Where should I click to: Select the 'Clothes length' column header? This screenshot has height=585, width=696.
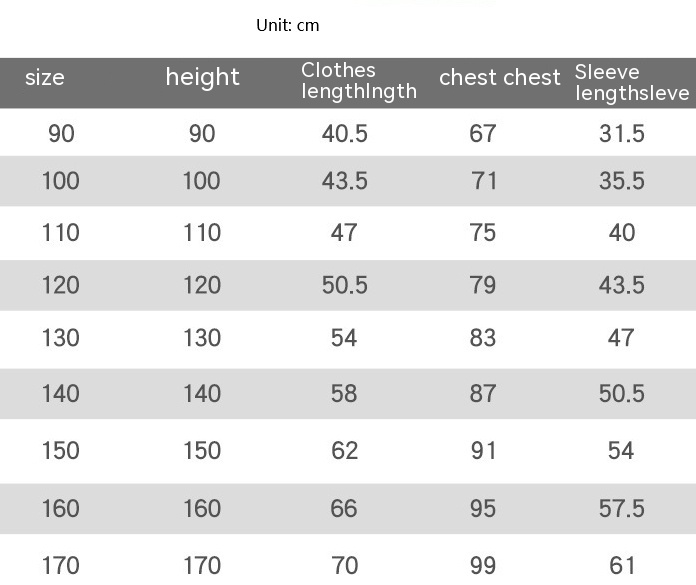[358, 81]
